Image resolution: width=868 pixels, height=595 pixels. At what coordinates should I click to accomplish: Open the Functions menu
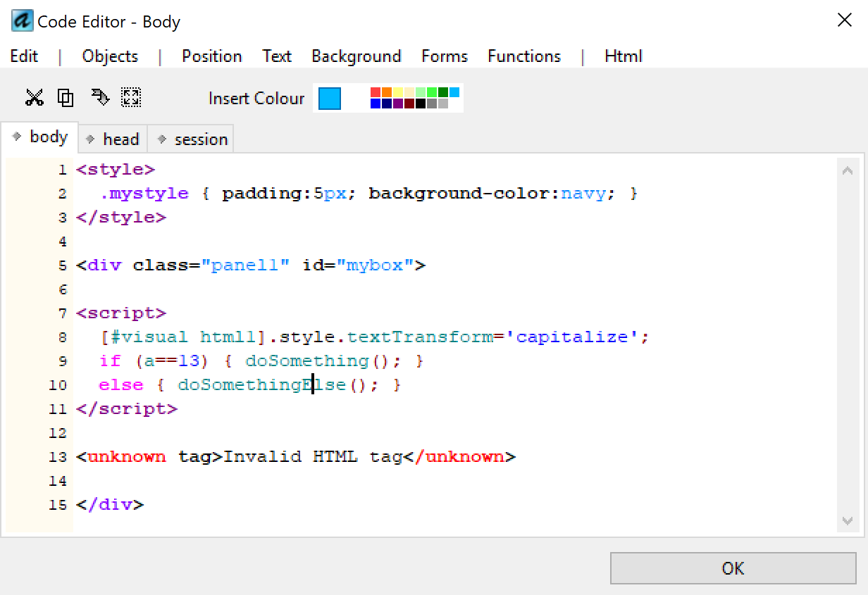click(x=524, y=56)
